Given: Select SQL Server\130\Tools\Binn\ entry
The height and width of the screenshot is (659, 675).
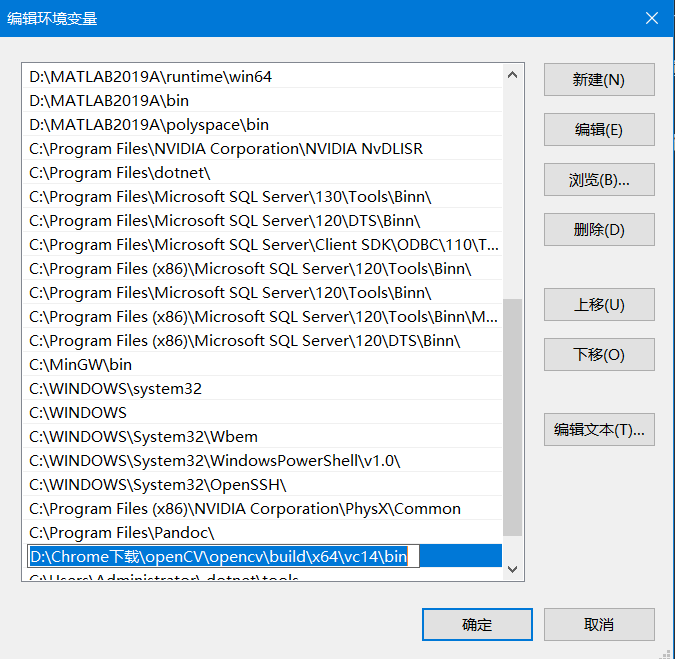Looking at the screenshot, I should click(262, 197).
